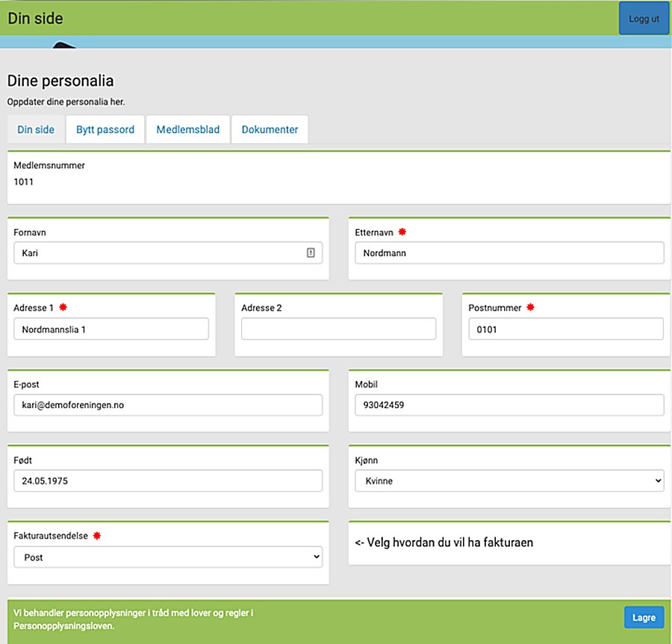Click the empty Adresse 2 field
Image resolution: width=672 pixels, height=644 pixels.
point(338,329)
